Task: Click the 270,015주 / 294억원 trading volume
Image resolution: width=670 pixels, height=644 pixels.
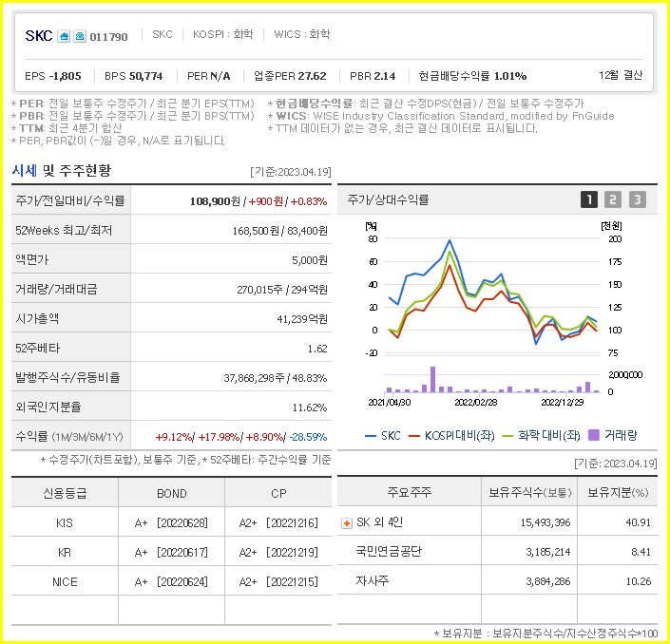Action: coord(282,290)
